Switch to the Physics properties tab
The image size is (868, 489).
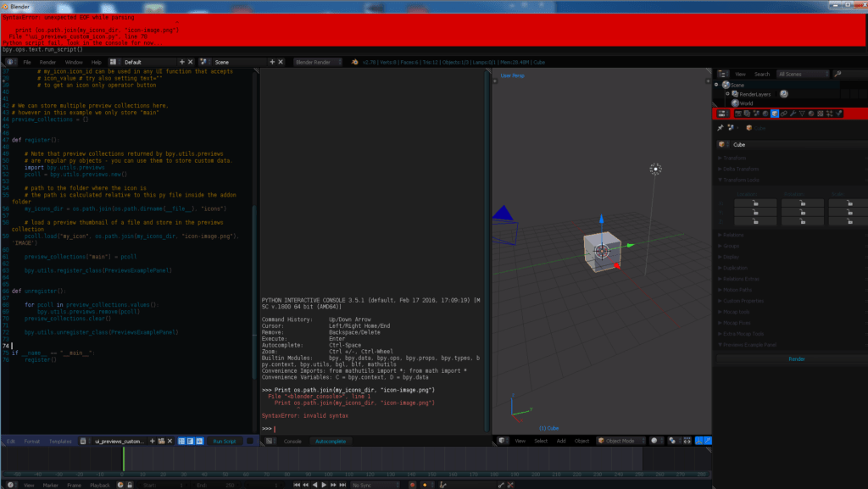pos(838,114)
